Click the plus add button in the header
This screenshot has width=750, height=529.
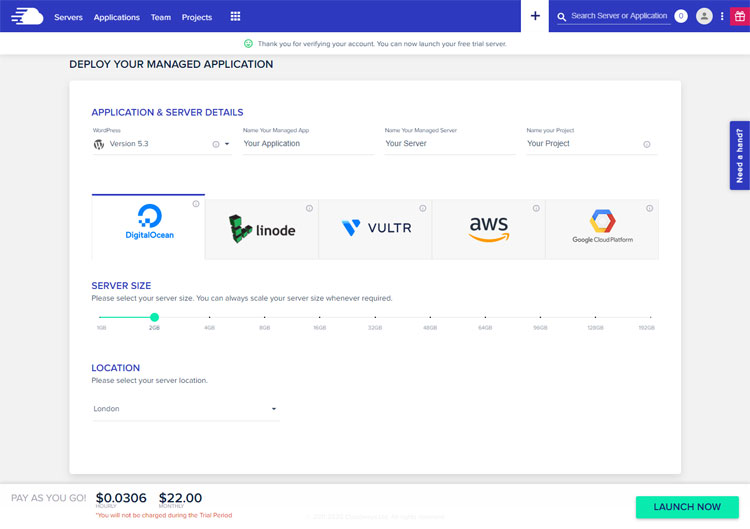(535, 16)
